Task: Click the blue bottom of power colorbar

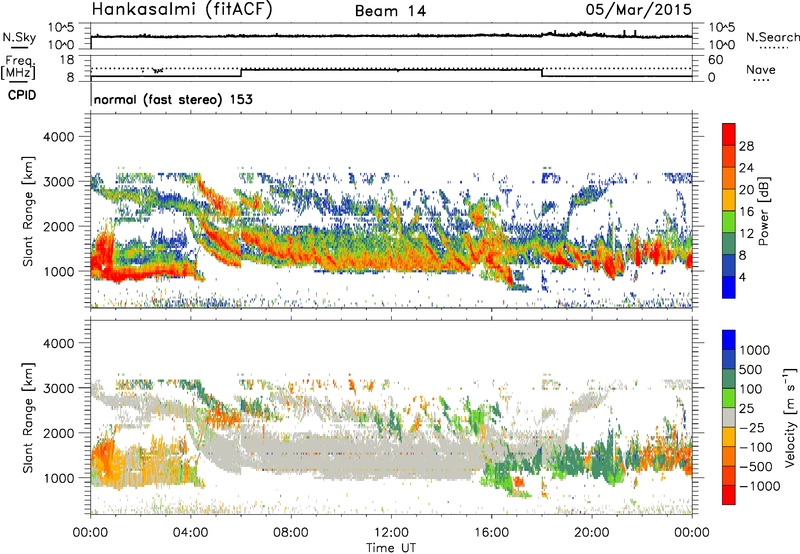Action: pyautogui.click(x=729, y=287)
